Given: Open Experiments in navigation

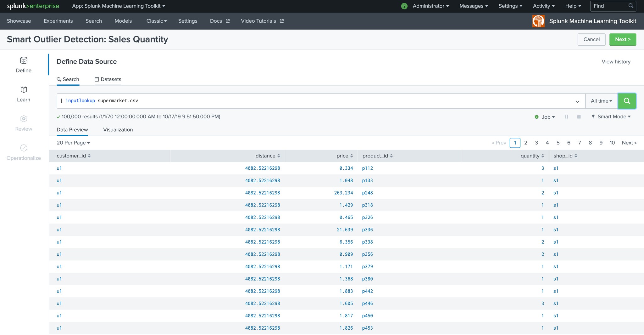Looking at the screenshot, I should (x=58, y=21).
